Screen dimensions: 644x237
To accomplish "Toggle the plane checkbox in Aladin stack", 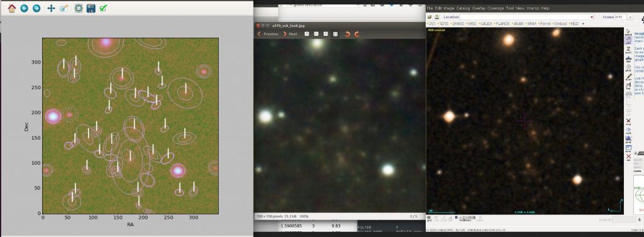I will pyautogui.click(x=635, y=153).
